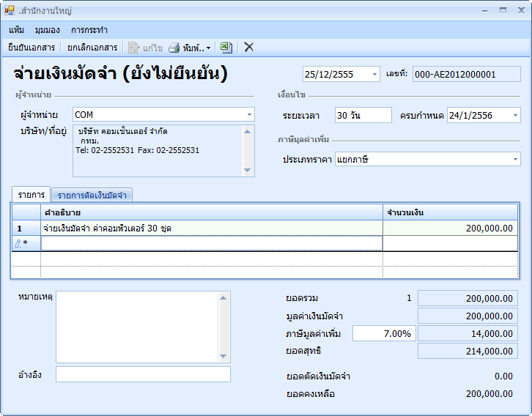Open the การกระทำ menu
The height and width of the screenshot is (416, 532).
click(x=89, y=30)
